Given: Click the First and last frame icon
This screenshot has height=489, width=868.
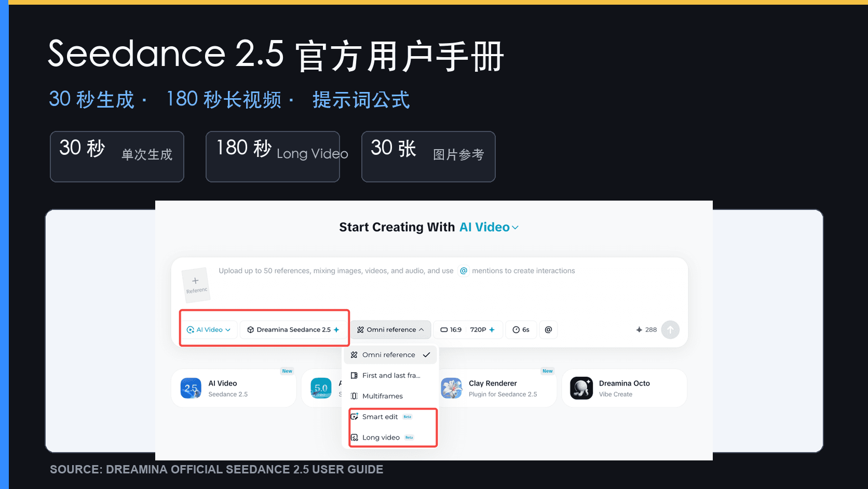Looking at the screenshot, I should click(354, 375).
